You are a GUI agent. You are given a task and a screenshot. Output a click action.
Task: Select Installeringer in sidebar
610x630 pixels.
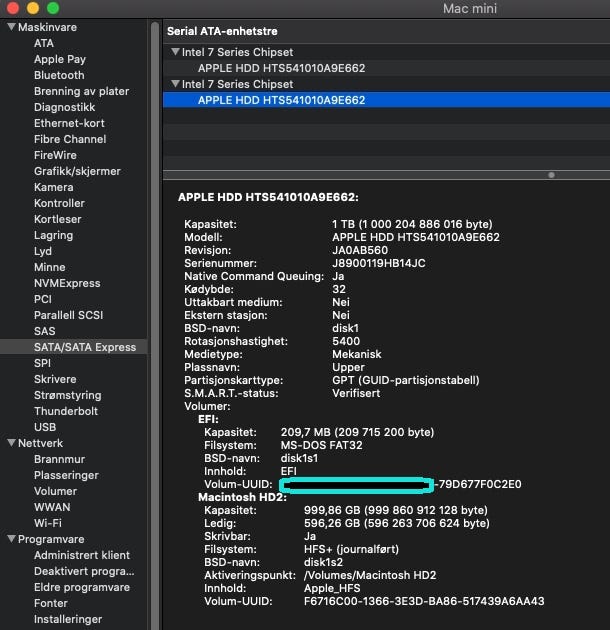[x=68, y=619]
